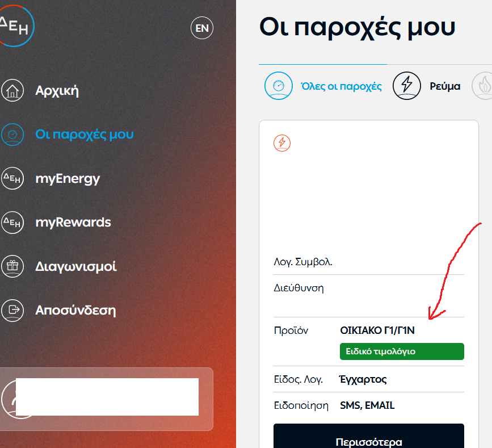Click the gauge icon of the Όλες οι παροχές tab
The height and width of the screenshot is (448, 492).
pos(278,86)
